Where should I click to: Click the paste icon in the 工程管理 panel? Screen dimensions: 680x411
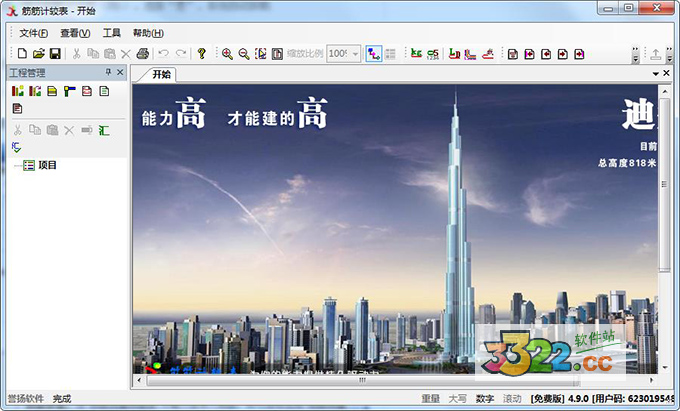(x=52, y=130)
